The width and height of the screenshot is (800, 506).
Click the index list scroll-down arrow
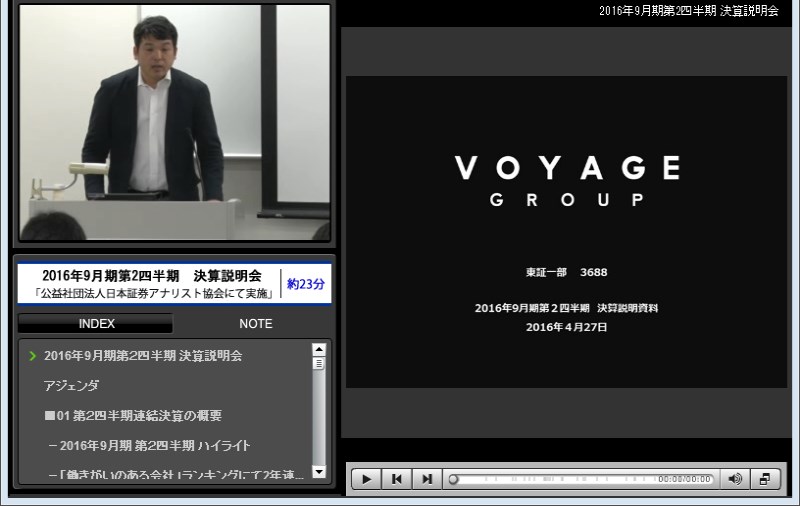[x=319, y=472]
